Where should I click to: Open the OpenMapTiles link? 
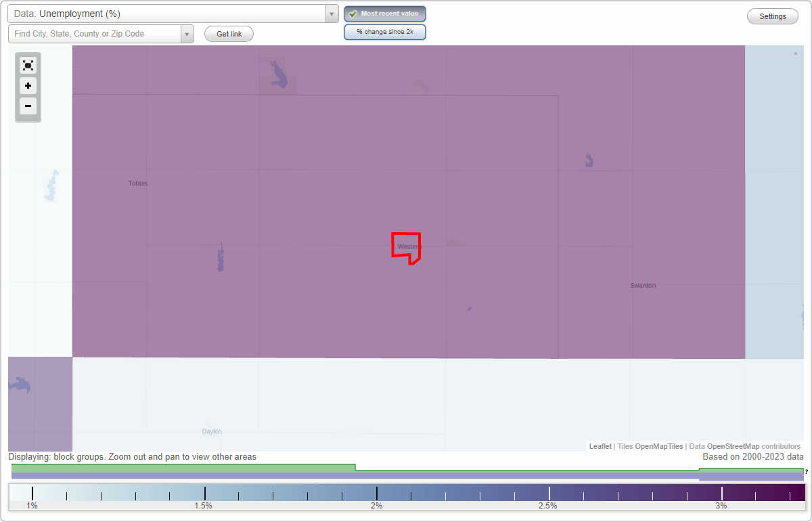coord(658,446)
